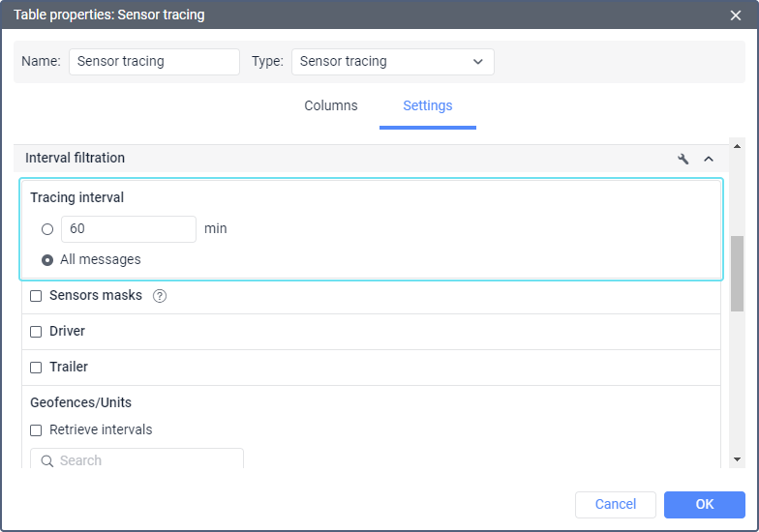Click the wrench icon in Interval filtration header
Screen dimensions: 759x532
pos(683,159)
